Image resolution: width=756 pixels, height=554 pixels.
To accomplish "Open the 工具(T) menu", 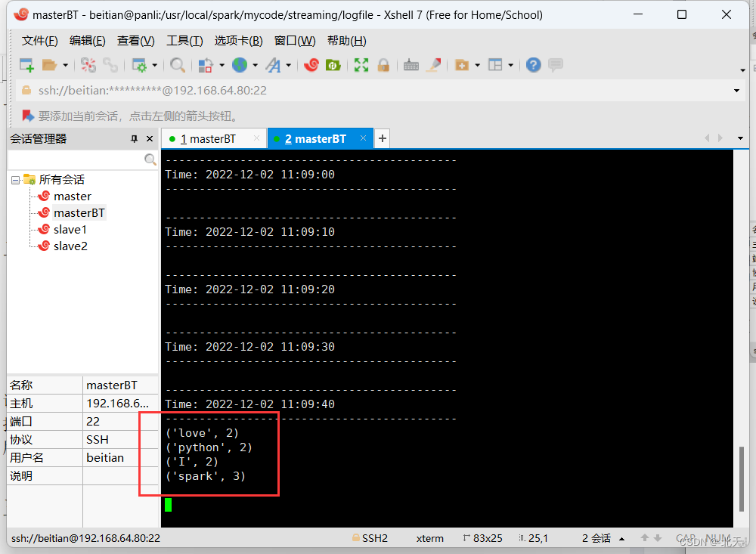I will (x=184, y=41).
